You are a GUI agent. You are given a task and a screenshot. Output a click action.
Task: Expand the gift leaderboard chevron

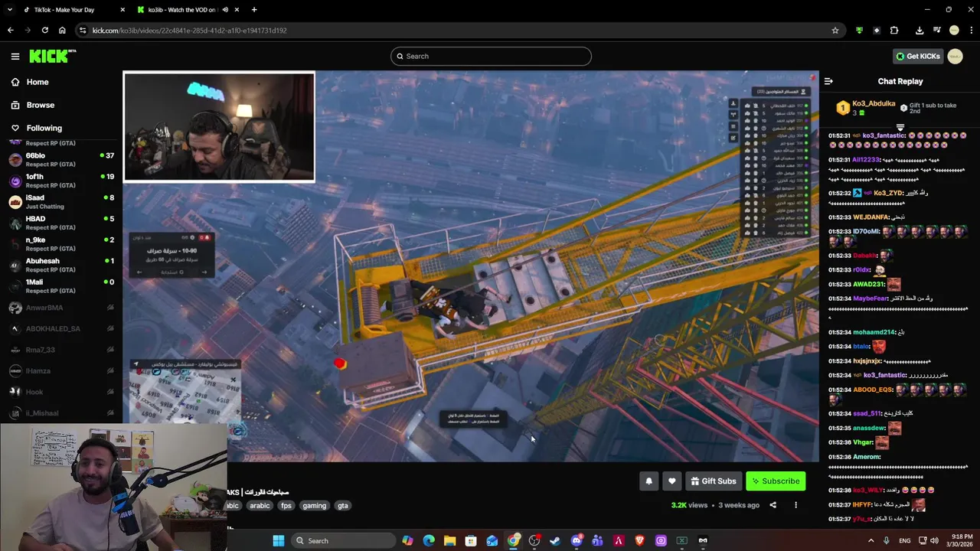click(x=900, y=127)
